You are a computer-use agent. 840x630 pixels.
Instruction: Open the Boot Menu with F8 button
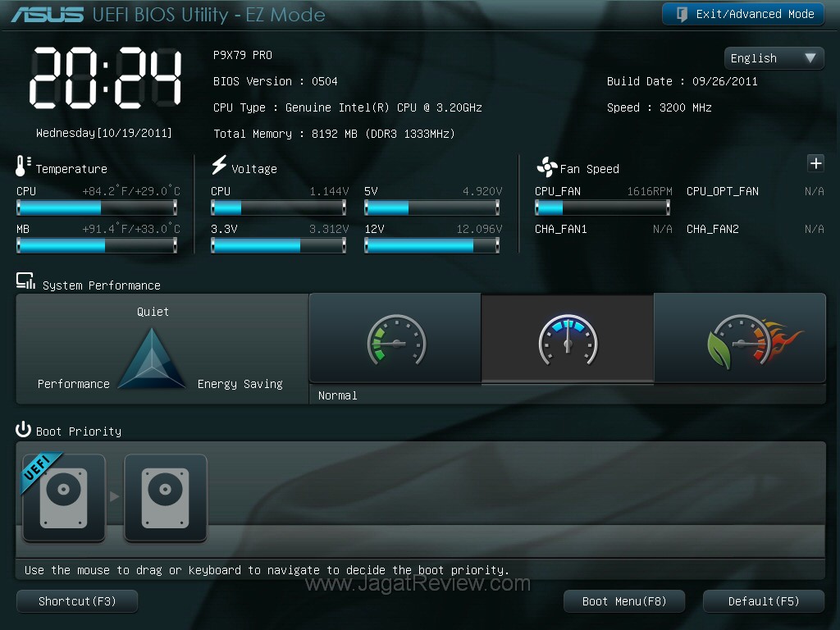coord(623,600)
